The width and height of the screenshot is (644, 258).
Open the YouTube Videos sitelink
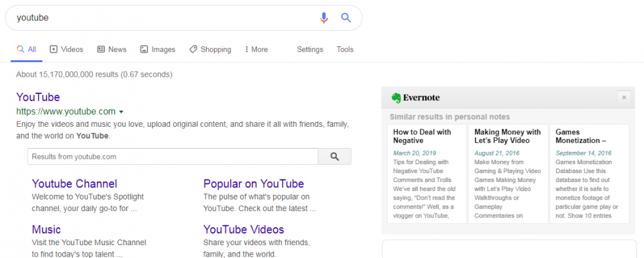[x=243, y=229]
